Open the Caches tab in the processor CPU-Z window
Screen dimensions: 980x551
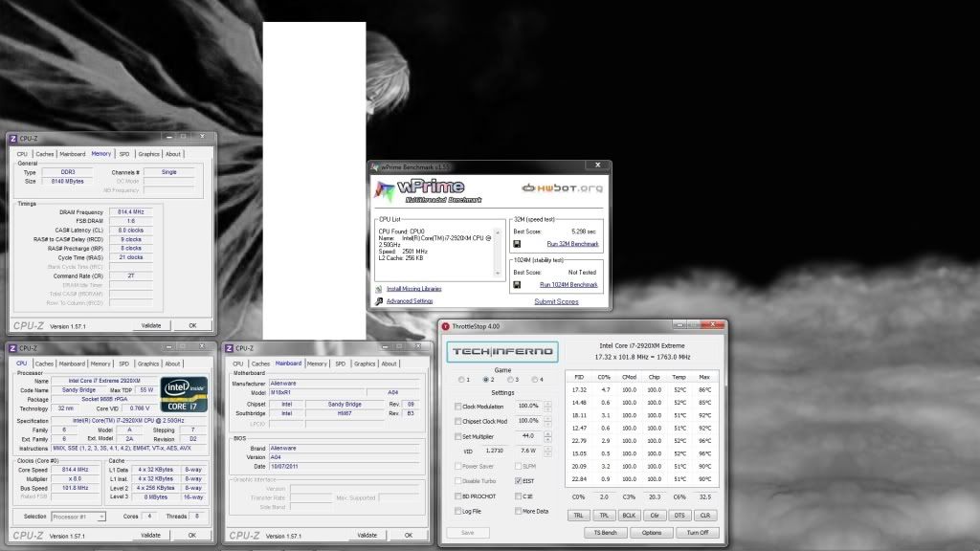click(x=44, y=364)
